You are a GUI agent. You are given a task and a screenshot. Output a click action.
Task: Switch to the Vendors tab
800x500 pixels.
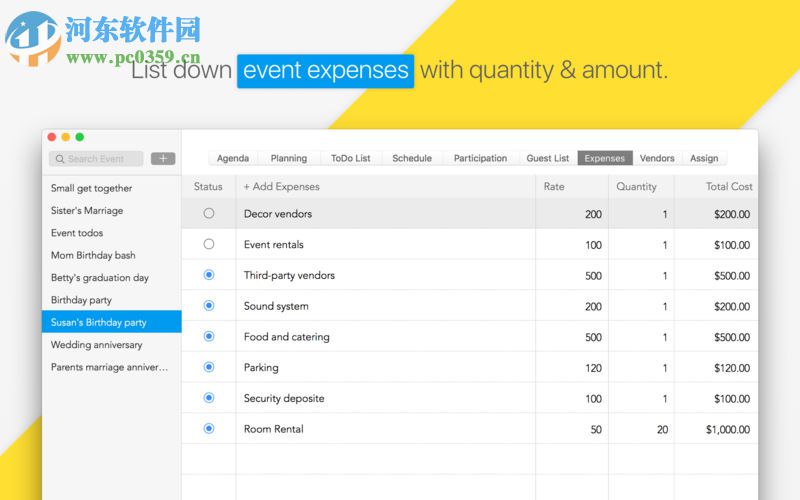[657, 158]
